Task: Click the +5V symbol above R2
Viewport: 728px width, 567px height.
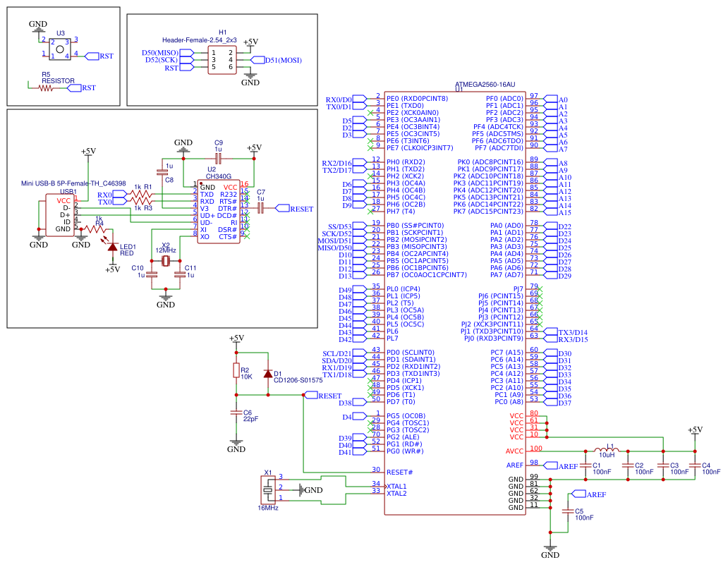Action: click(237, 339)
